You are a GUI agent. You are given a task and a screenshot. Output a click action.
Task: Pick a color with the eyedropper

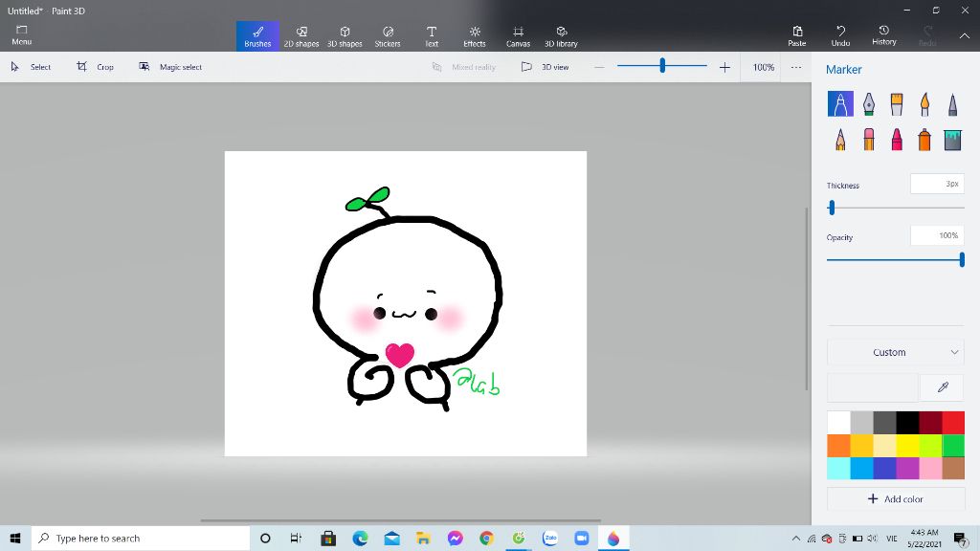(943, 387)
